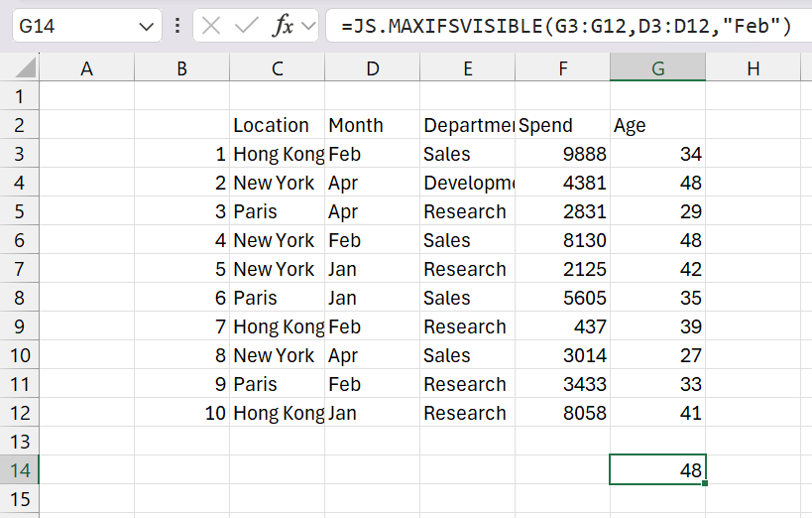Open the Name Box dropdown arrow
This screenshot has width=812, height=518.
pyautogui.click(x=147, y=26)
